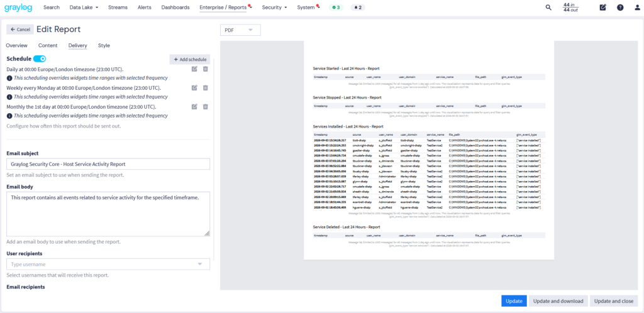Open the search magnifier icon in the header
This screenshot has width=644, height=313.
tap(548, 8)
